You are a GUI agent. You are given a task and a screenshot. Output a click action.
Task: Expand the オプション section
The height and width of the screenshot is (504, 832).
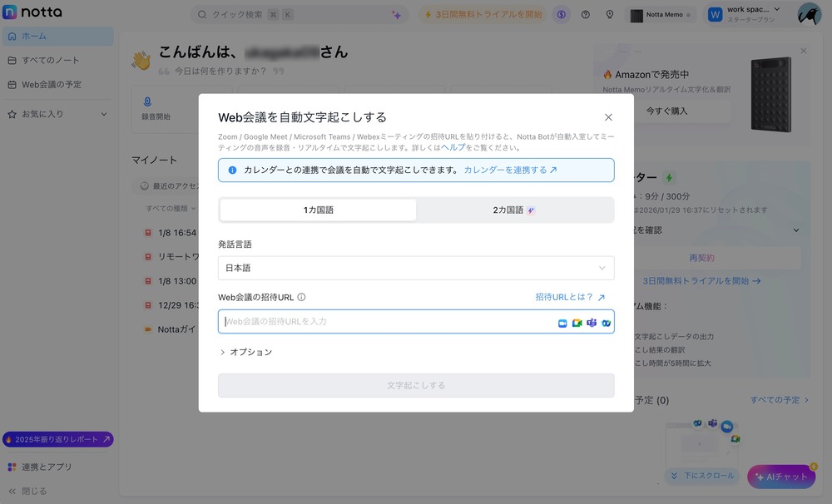246,352
